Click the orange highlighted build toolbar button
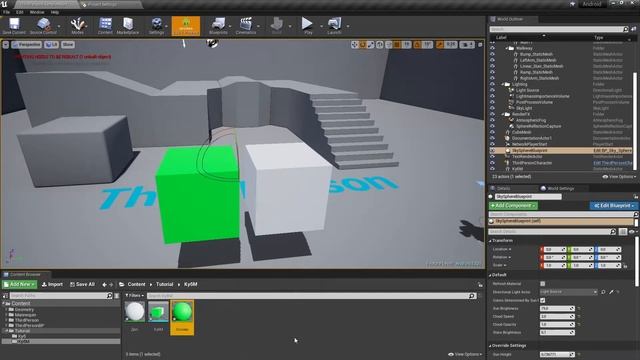 click(x=186, y=26)
